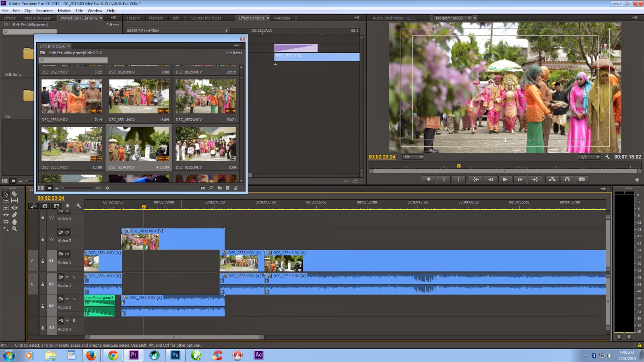Add marker in Program monitor
This screenshot has width=644, height=362.
[429, 179]
